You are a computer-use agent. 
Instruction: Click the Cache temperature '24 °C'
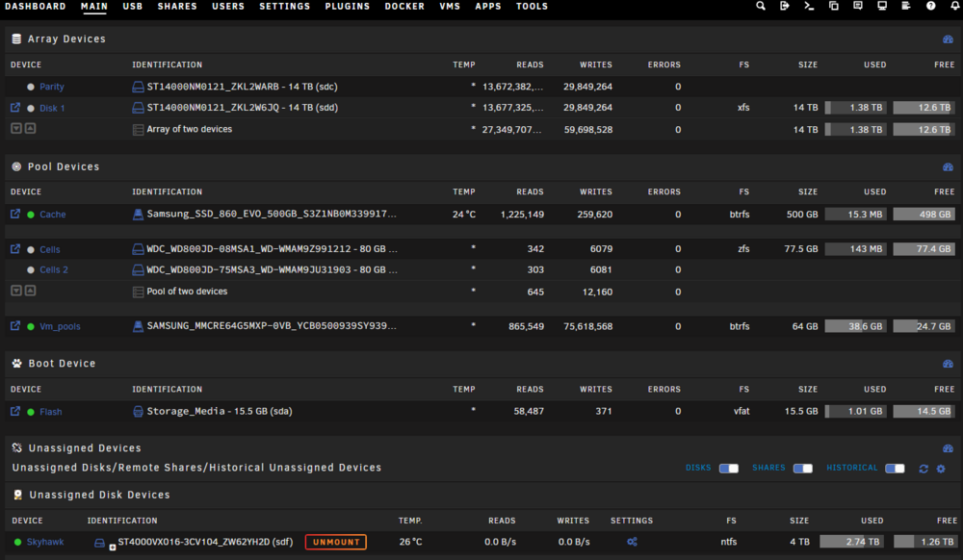464,215
